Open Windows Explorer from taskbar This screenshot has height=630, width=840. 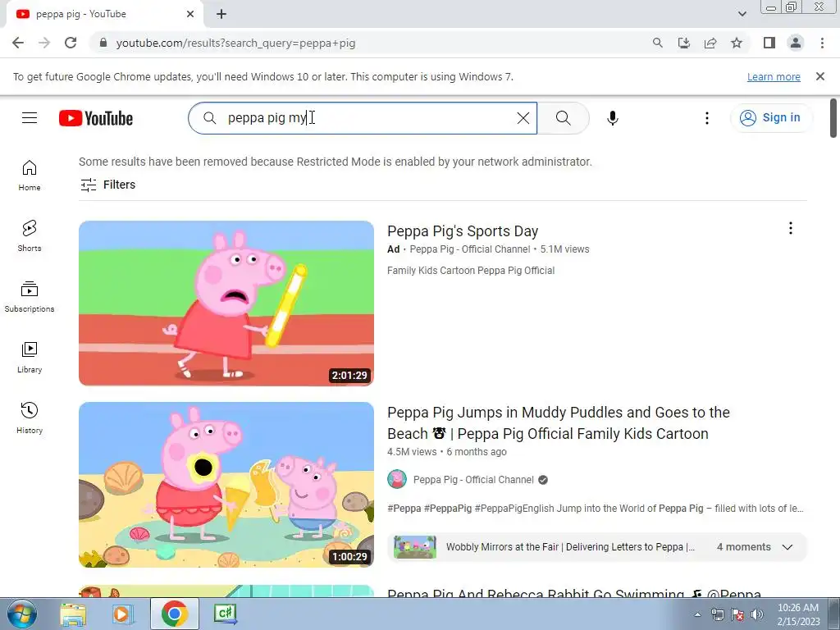pos(73,614)
